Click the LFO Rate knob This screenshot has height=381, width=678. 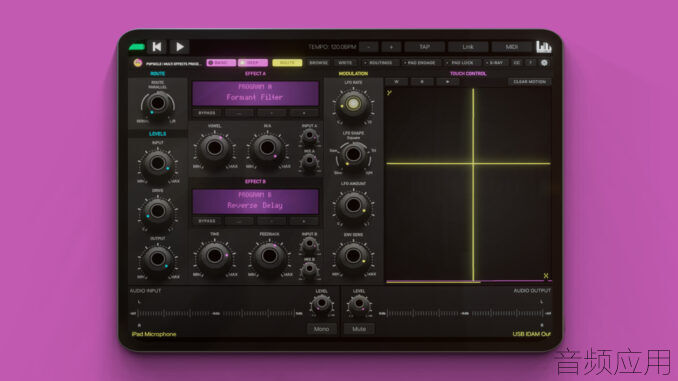tap(353, 104)
